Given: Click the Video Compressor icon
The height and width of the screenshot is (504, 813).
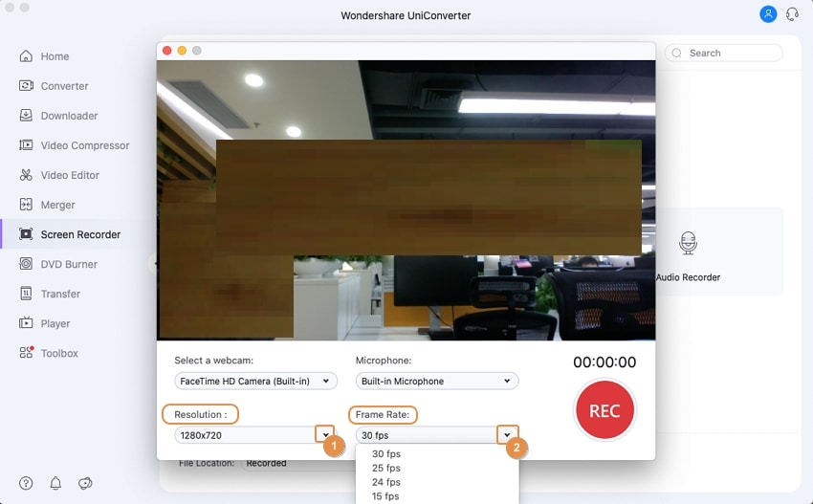Looking at the screenshot, I should point(26,144).
